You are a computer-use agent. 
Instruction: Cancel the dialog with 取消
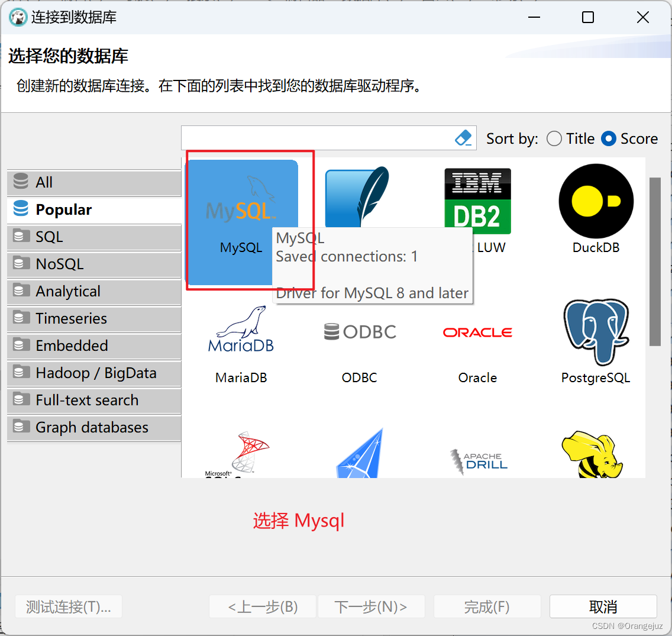point(603,606)
